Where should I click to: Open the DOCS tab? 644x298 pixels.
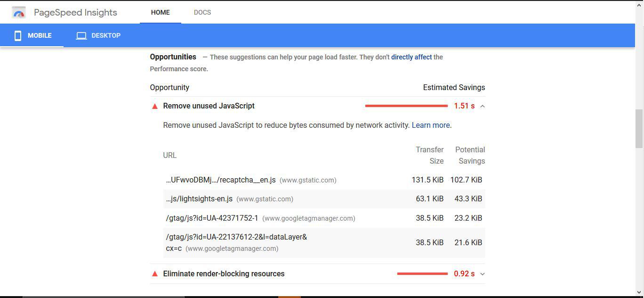tap(202, 12)
